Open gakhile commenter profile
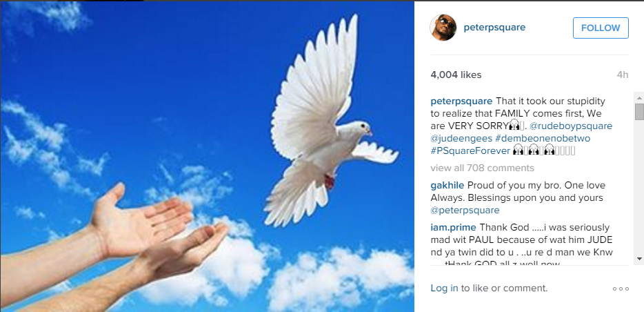The height and width of the screenshot is (312, 644). pyautogui.click(x=447, y=186)
